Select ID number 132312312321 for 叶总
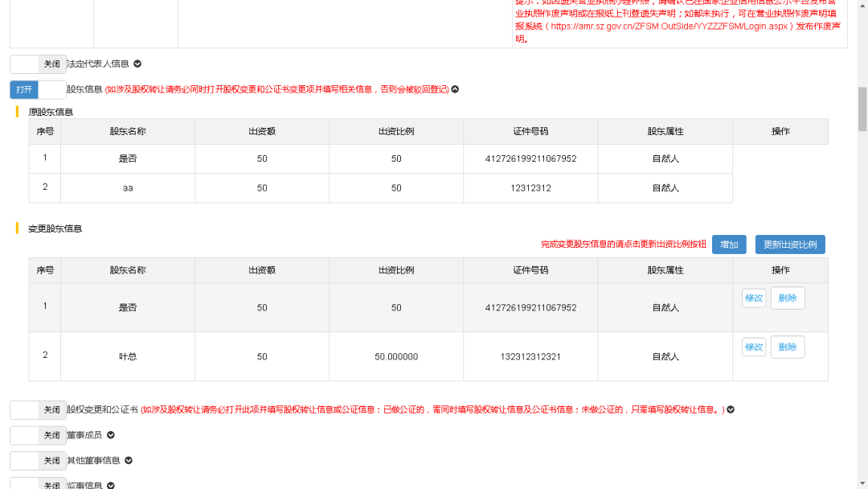This screenshot has height=489, width=868. pos(530,356)
